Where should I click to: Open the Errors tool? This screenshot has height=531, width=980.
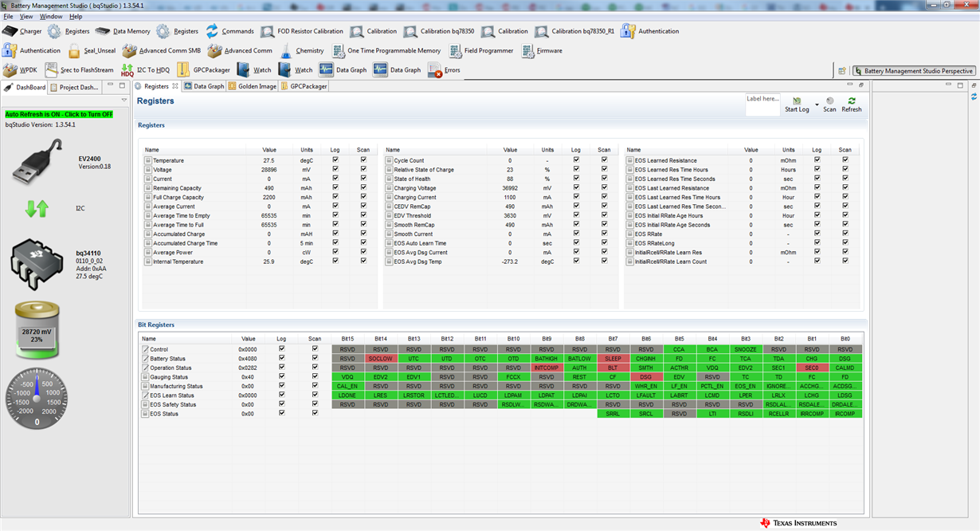(x=444, y=70)
